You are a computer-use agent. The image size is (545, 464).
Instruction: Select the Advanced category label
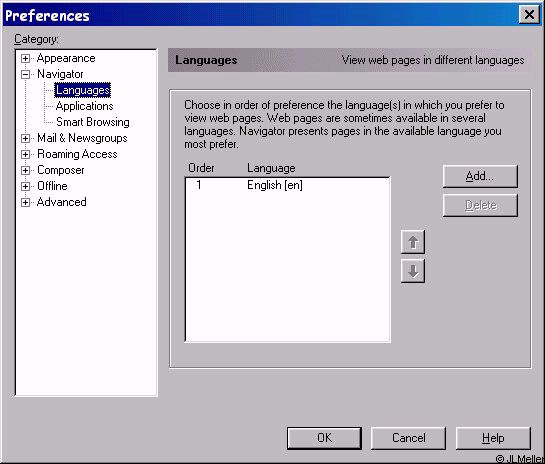tap(62, 202)
